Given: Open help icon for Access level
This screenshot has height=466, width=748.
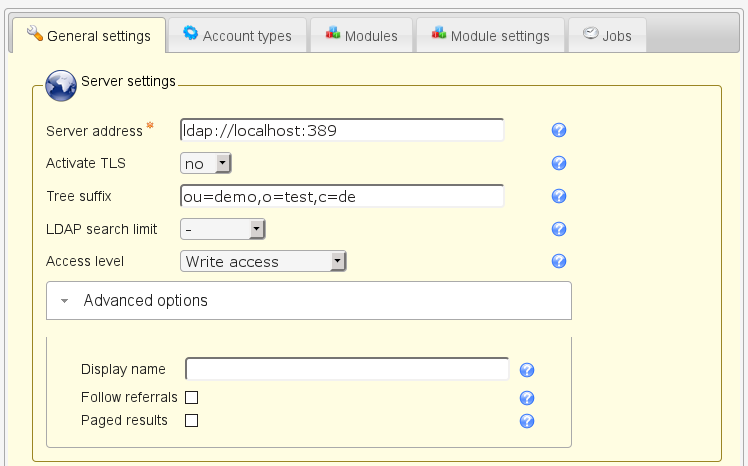Looking at the screenshot, I should pyautogui.click(x=559, y=261).
